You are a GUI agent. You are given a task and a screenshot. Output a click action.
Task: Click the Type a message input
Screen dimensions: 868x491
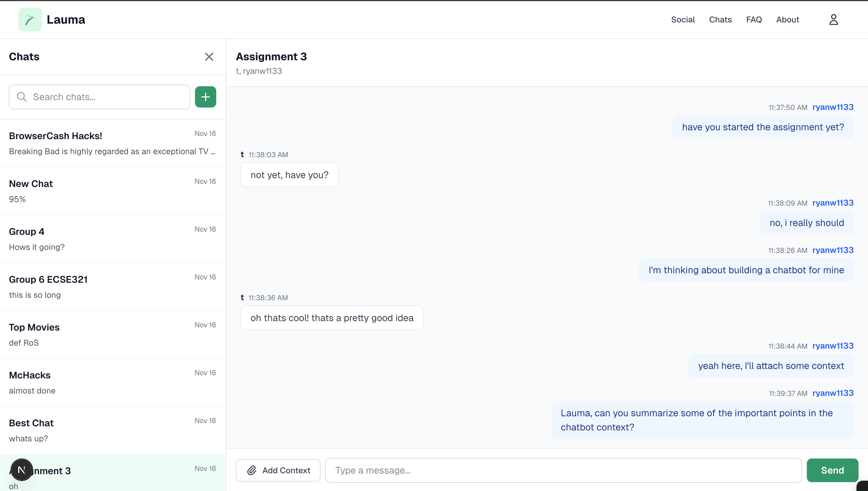point(563,470)
